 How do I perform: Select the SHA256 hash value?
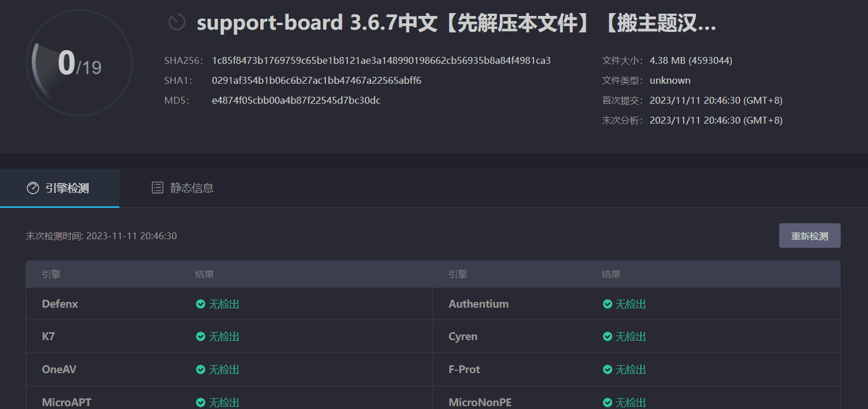pos(381,60)
